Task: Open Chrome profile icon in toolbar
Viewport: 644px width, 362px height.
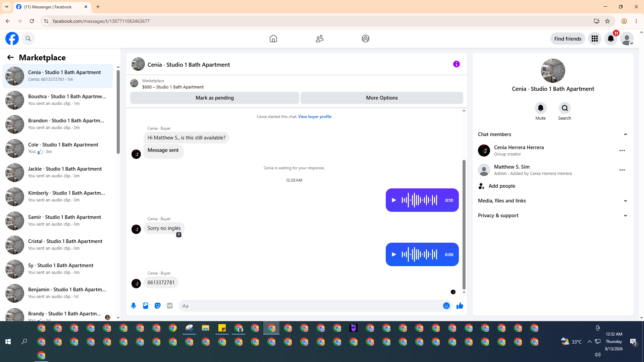Action: (x=624, y=21)
